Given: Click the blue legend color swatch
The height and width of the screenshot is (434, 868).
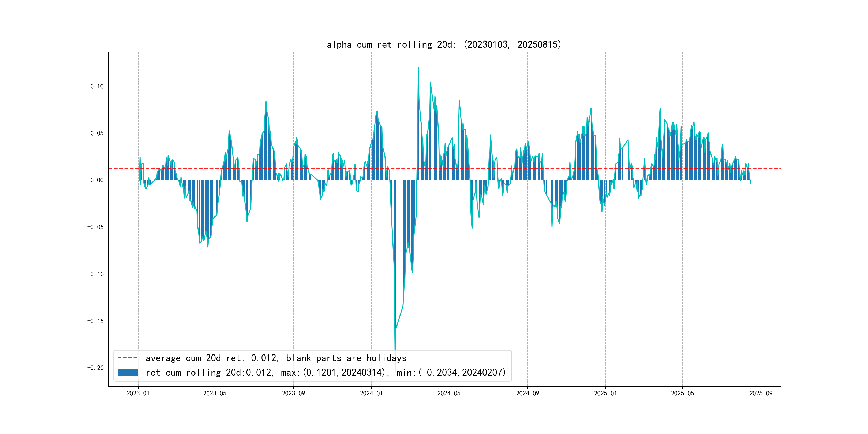Looking at the screenshot, I should (x=127, y=372).
